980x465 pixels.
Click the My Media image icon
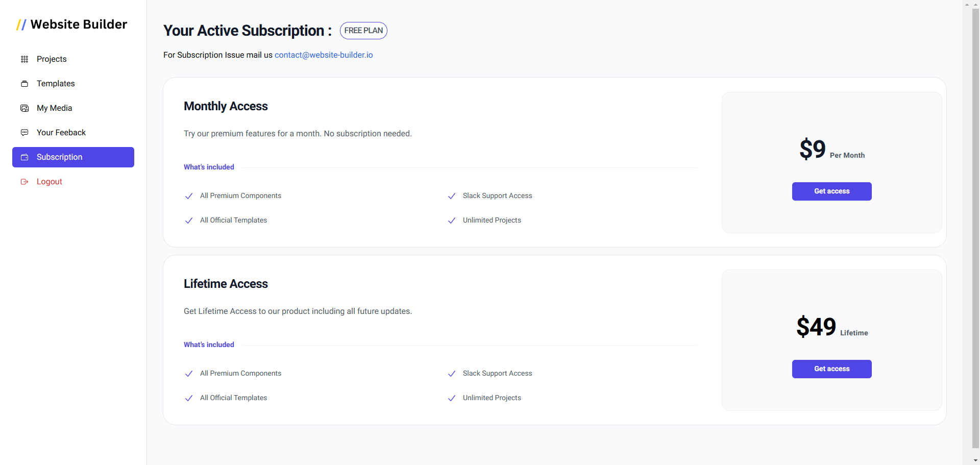(x=24, y=108)
